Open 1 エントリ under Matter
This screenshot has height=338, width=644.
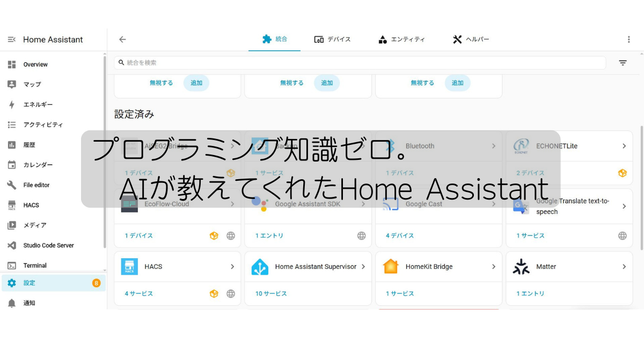(x=530, y=293)
